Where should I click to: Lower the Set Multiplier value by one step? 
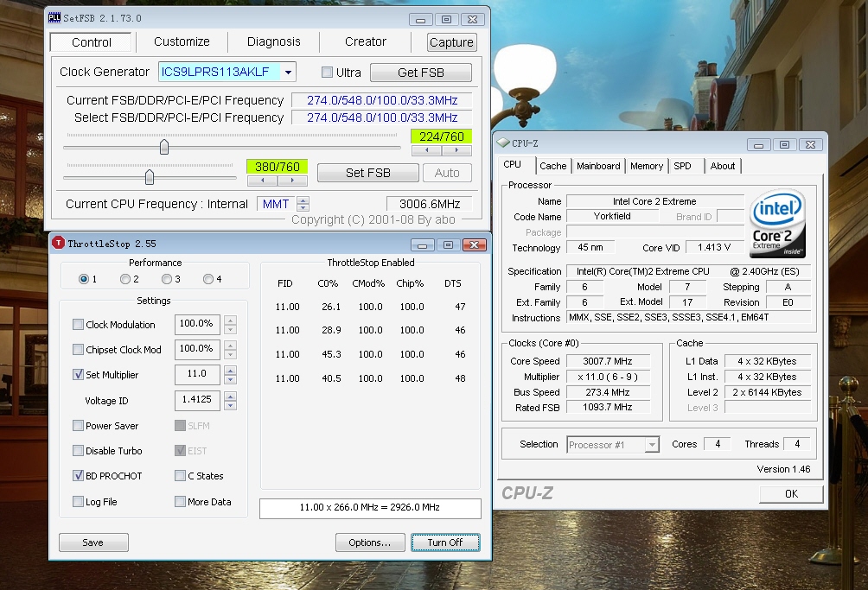[x=230, y=379]
